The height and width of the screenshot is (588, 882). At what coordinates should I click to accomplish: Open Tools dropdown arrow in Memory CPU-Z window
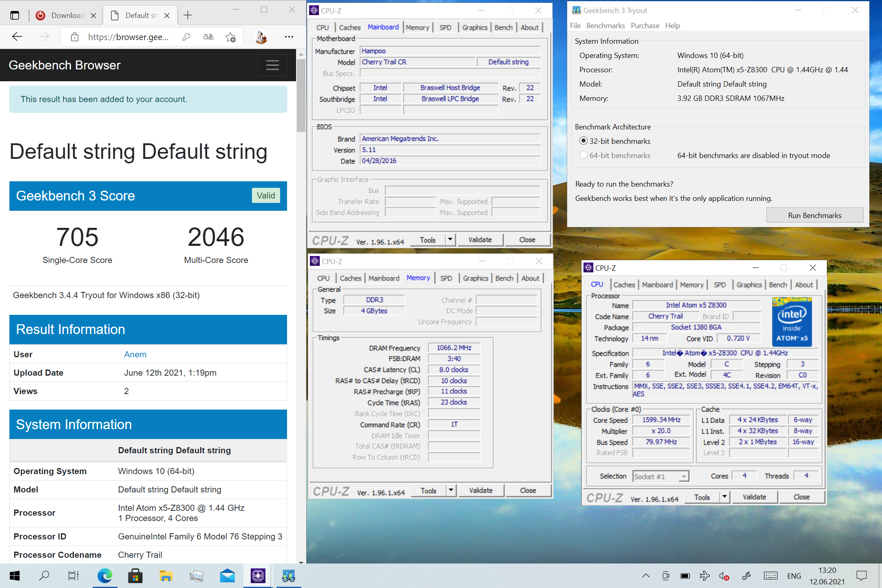point(451,490)
